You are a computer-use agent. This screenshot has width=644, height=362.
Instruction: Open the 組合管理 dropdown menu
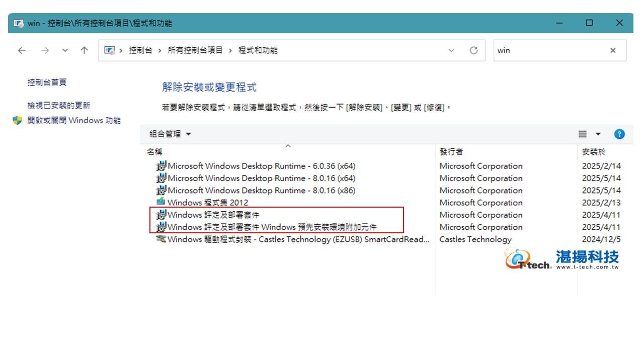(170, 134)
